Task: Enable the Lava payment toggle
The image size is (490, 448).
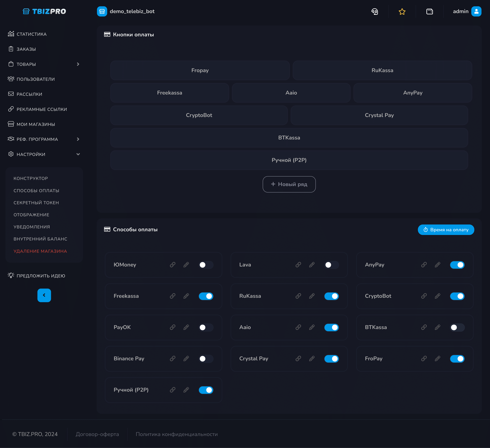Action: pyautogui.click(x=331, y=265)
